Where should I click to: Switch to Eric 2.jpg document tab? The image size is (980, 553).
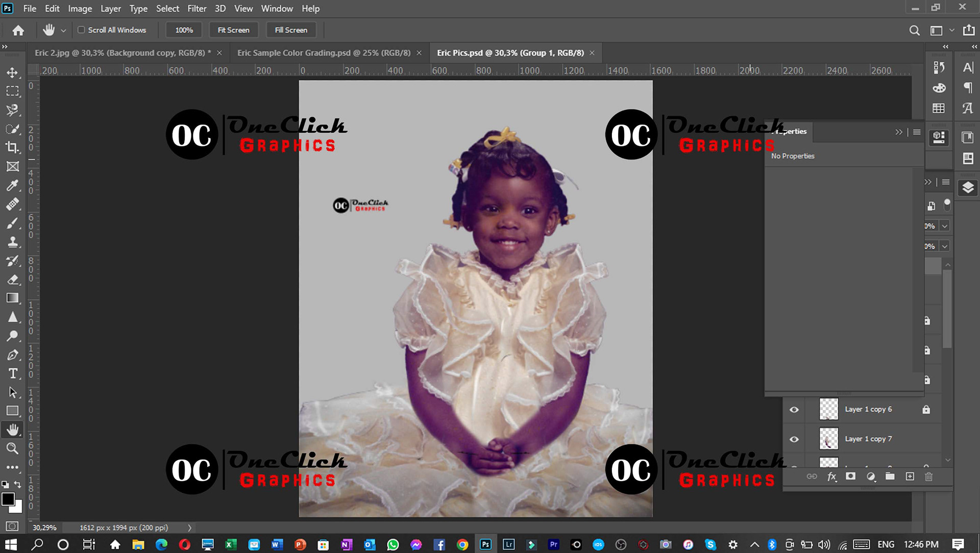coord(122,53)
